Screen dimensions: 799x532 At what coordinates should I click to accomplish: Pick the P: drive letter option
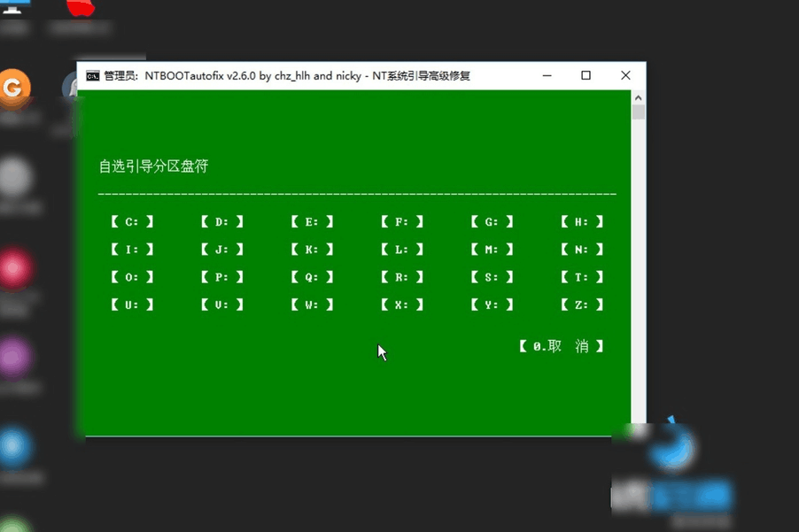point(222,277)
